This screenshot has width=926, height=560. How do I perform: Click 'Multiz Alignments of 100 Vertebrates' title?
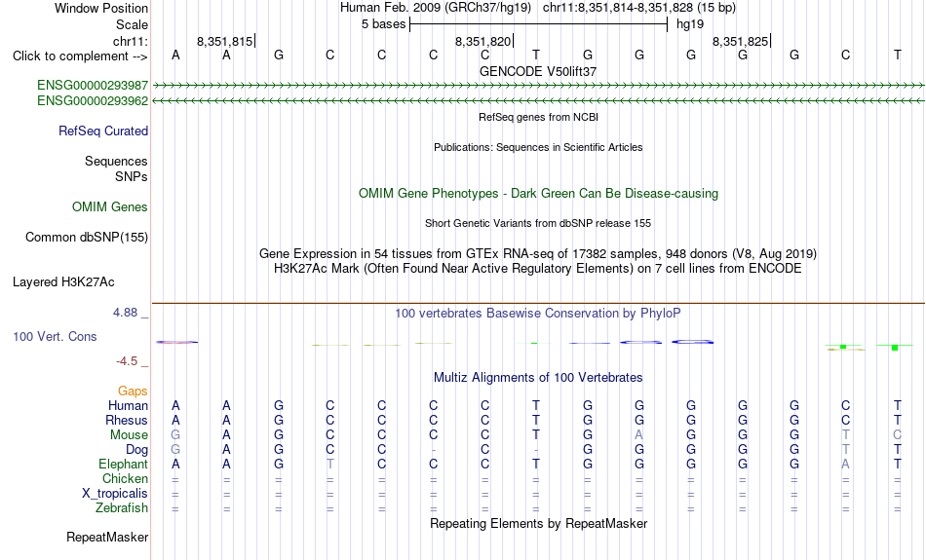(x=538, y=378)
